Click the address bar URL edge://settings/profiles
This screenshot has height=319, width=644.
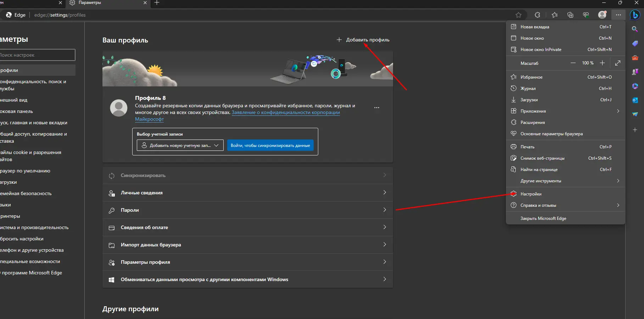[60, 15]
